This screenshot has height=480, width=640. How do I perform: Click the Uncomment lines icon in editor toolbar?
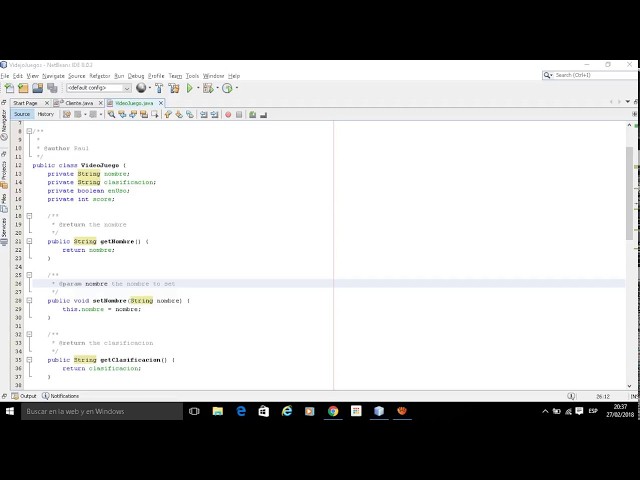click(x=263, y=115)
